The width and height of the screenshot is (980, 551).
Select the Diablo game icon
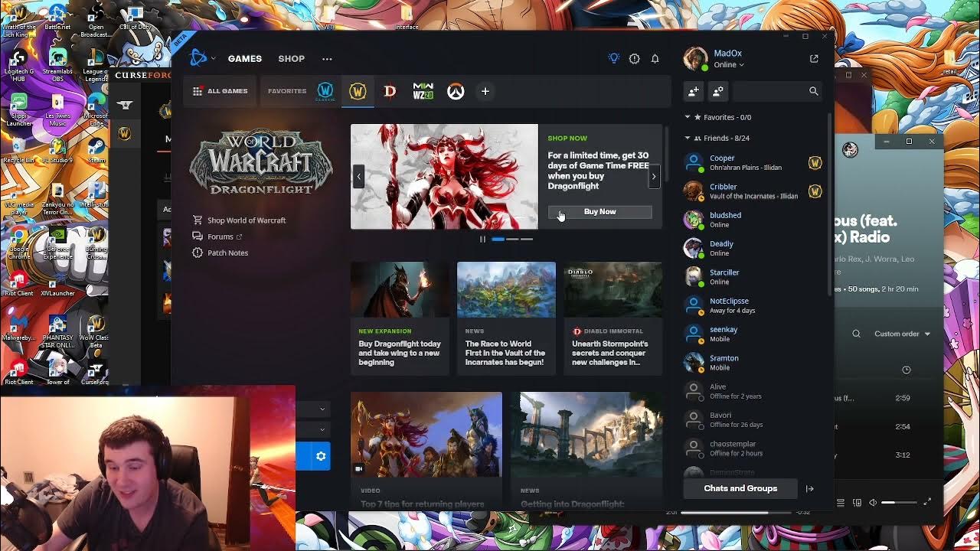390,91
